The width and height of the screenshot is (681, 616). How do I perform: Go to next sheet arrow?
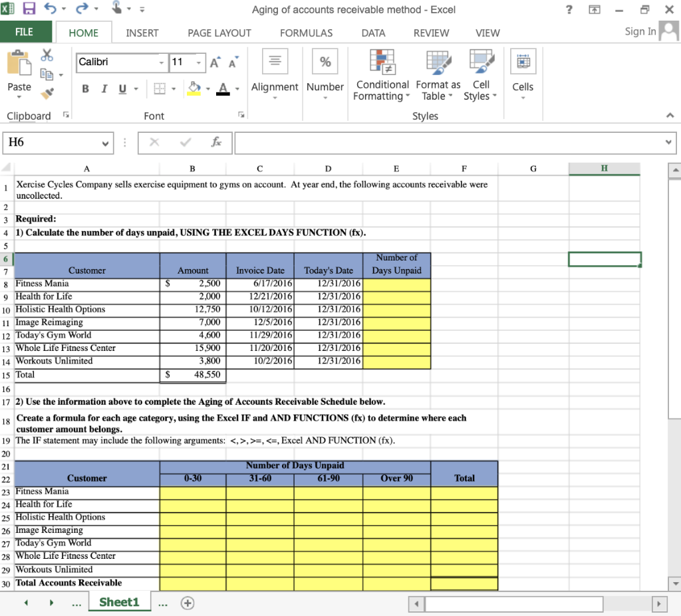[x=51, y=603]
